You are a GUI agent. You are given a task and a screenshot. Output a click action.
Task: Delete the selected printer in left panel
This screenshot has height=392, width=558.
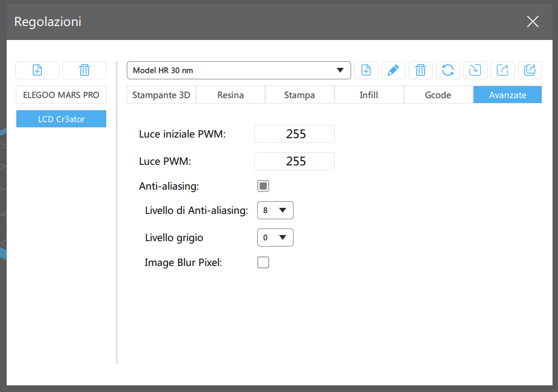point(84,70)
